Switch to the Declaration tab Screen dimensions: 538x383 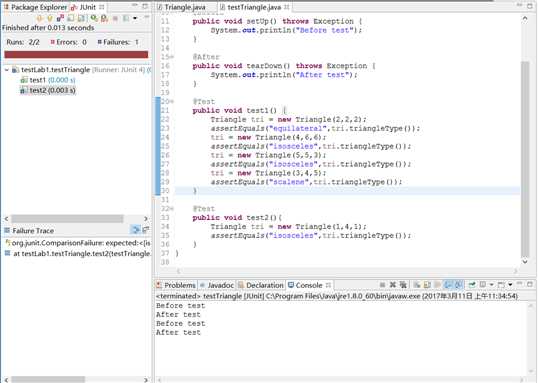click(x=261, y=285)
